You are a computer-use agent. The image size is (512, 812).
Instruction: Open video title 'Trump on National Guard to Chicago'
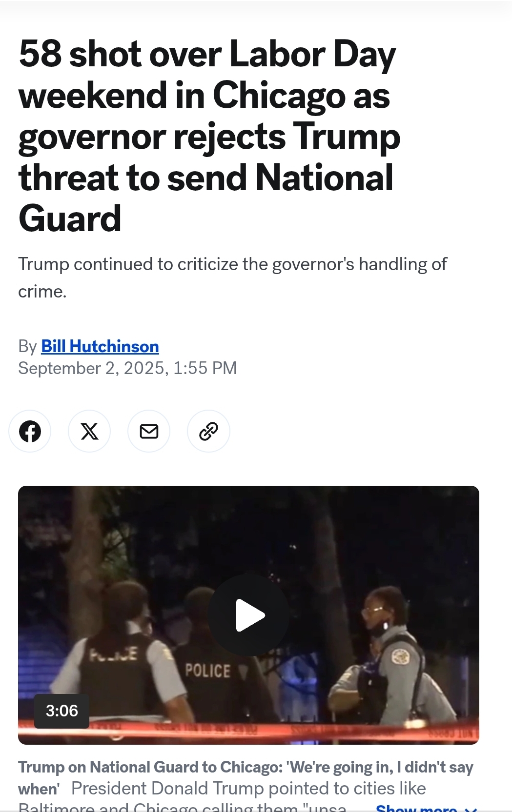[x=246, y=777]
